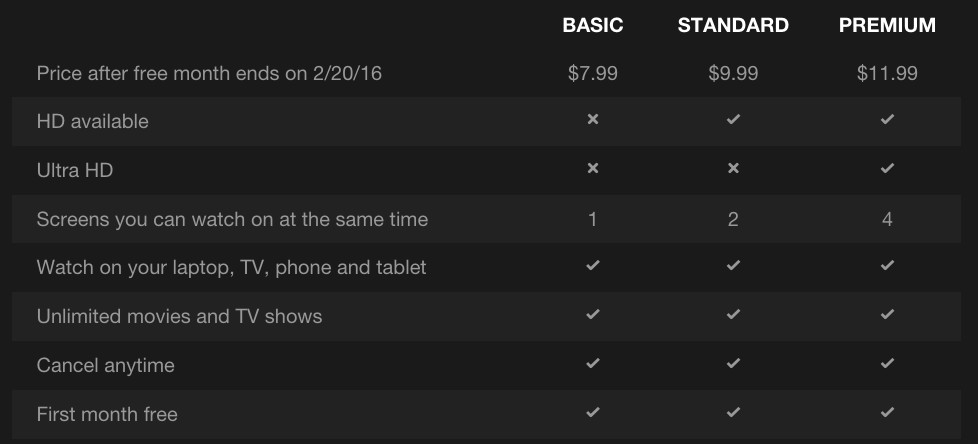Click the X icon for Basic HD available
978x444 pixels.
tap(593, 120)
